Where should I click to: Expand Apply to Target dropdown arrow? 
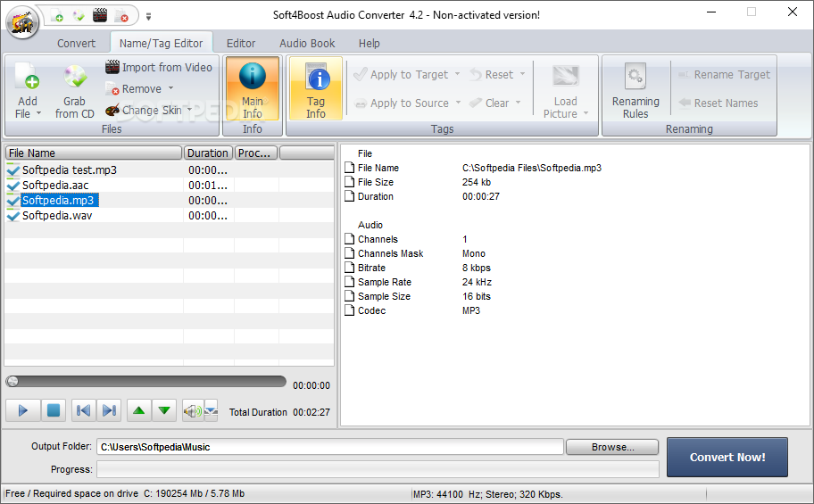[x=457, y=74]
